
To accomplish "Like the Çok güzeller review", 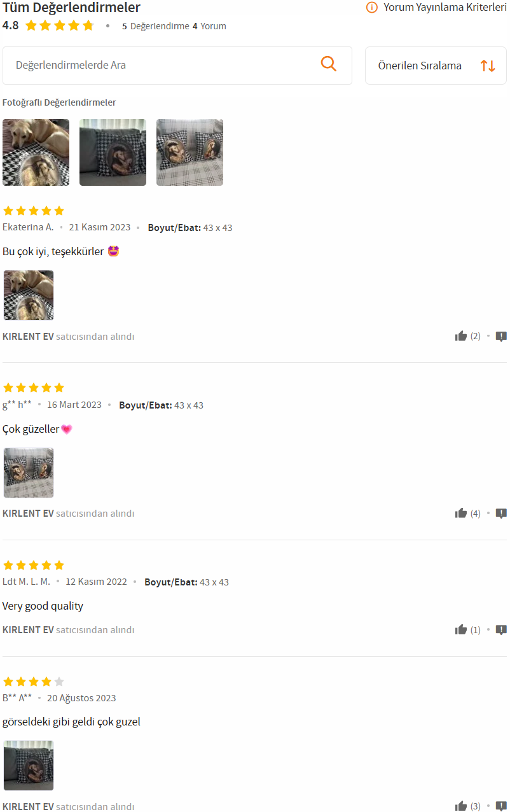I will point(461,513).
